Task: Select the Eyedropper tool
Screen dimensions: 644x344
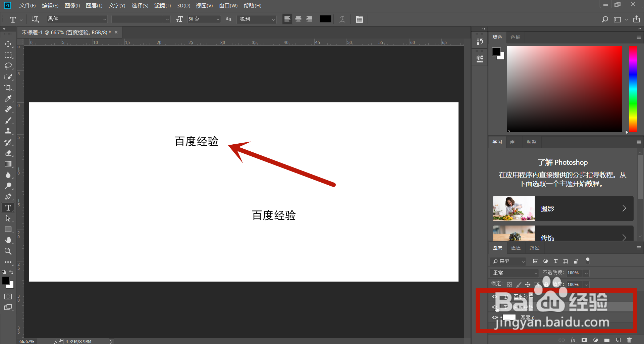Action: [x=8, y=99]
